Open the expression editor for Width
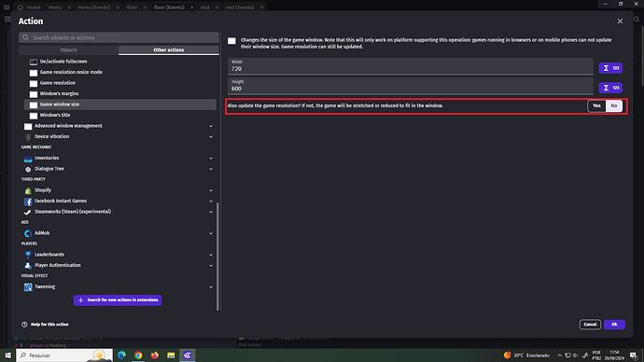 [610, 68]
